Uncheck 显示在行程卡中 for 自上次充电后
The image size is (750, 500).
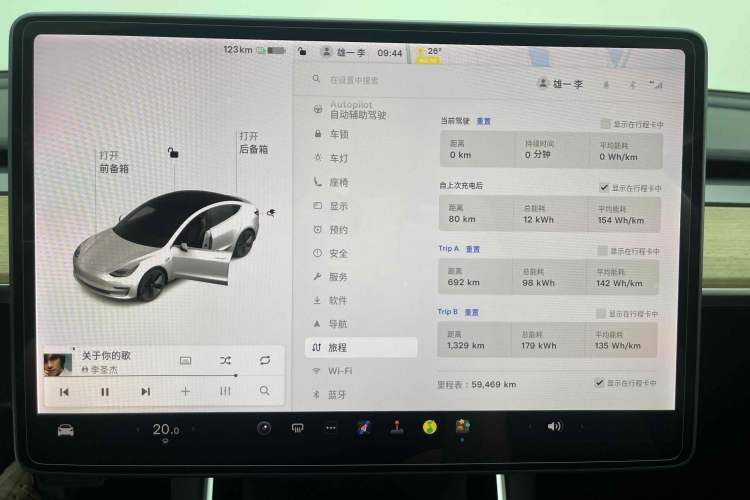click(x=604, y=187)
